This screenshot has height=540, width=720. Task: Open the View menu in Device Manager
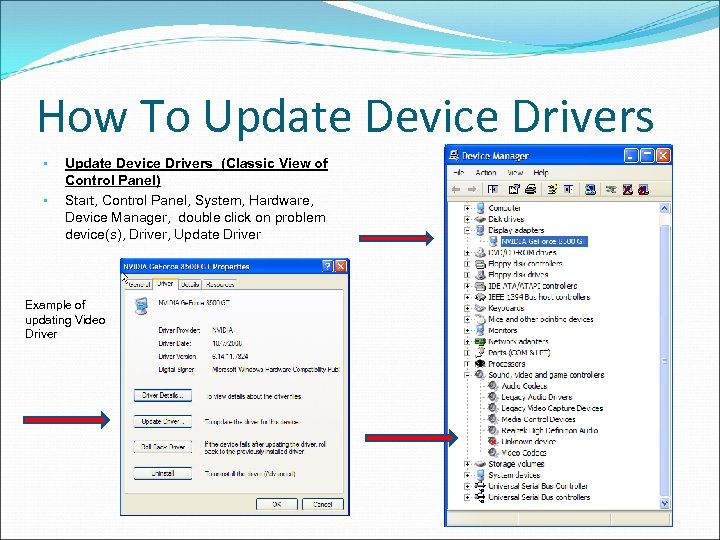tap(515, 173)
